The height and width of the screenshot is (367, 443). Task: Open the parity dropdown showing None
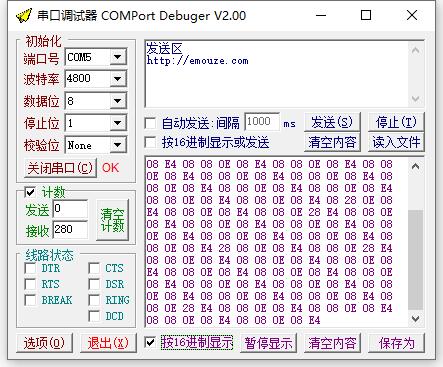(x=118, y=145)
